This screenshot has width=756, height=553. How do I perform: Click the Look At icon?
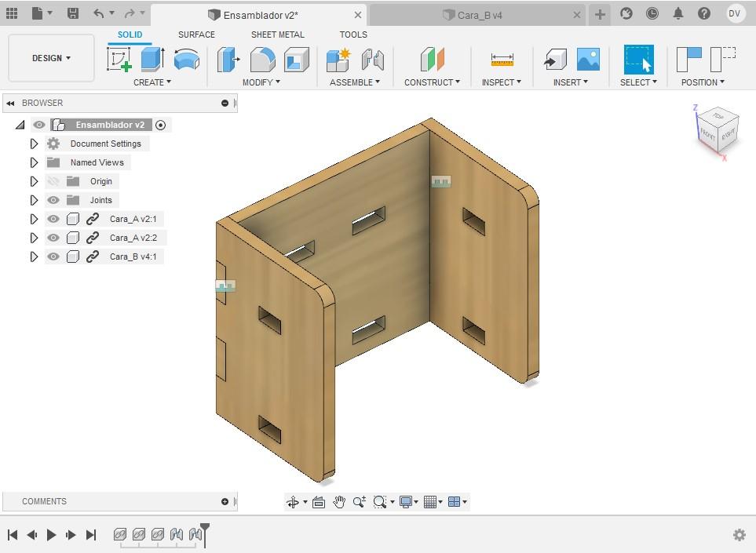click(x=319, y=502)
